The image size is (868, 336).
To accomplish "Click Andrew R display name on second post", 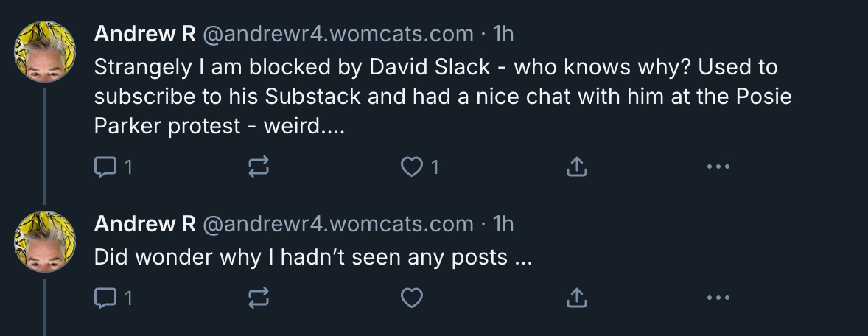I will point(144,223).
